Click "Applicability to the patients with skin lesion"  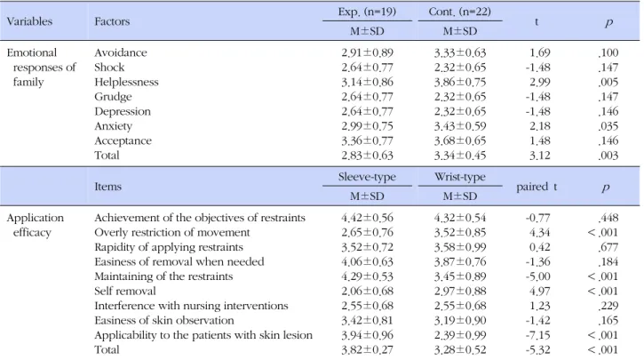coord(203,335)
